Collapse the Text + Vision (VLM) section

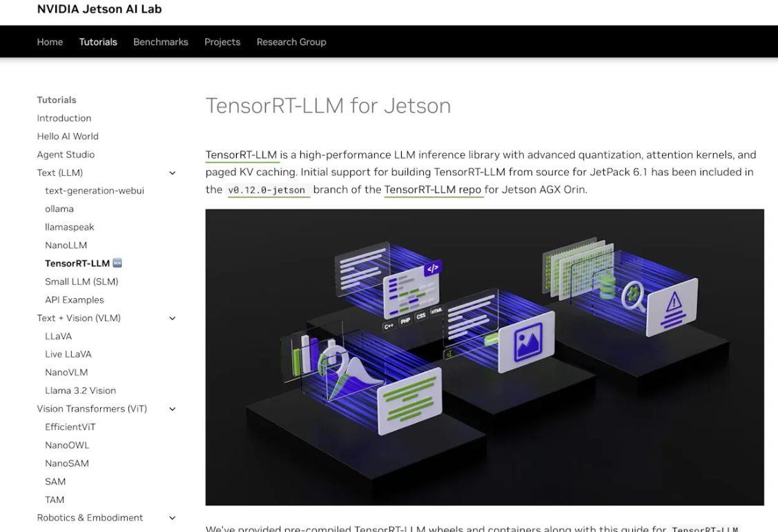(172, 318)
